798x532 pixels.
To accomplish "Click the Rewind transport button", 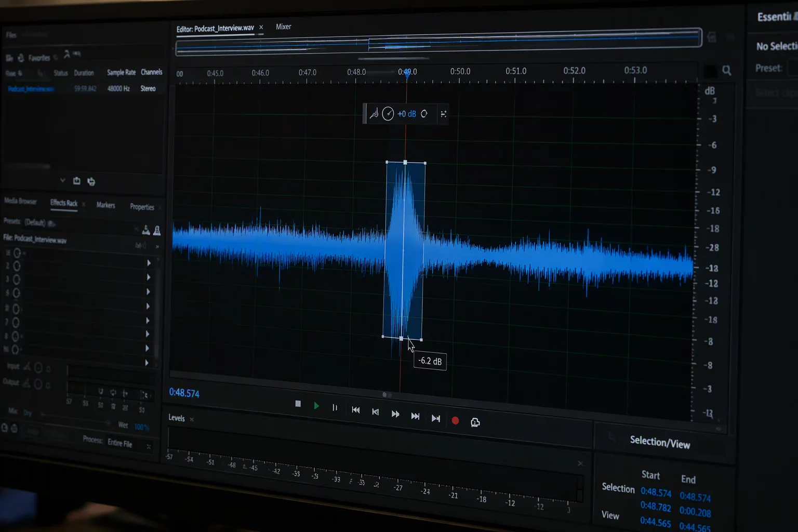I will tap(375, 412).
